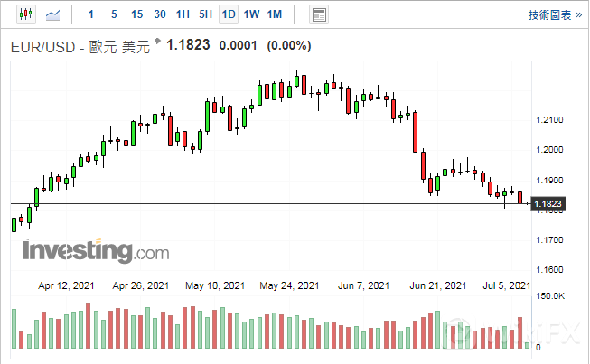
Task: Select the active 1D timeframe
Action: pyautogui.click(x=229, y=14)
